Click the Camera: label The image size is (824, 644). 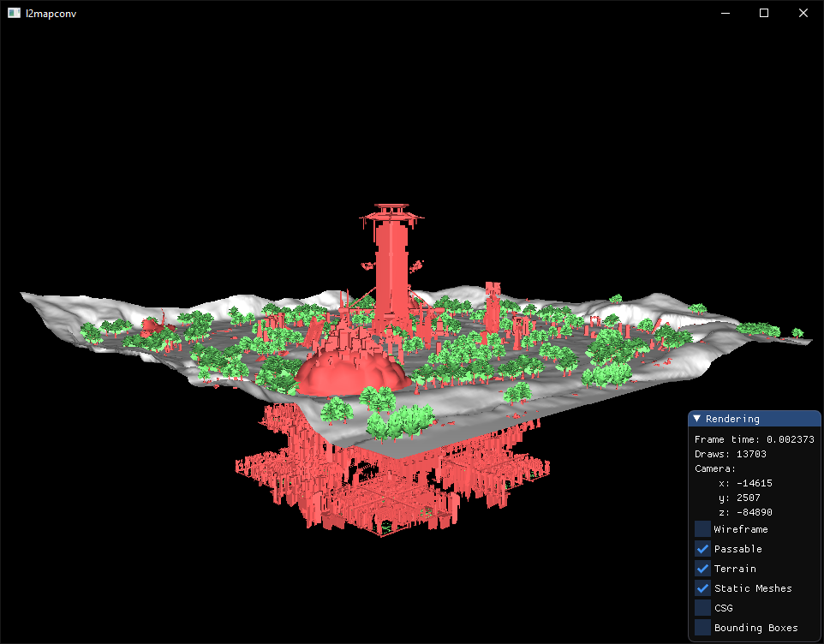click(x=715, y=468)
